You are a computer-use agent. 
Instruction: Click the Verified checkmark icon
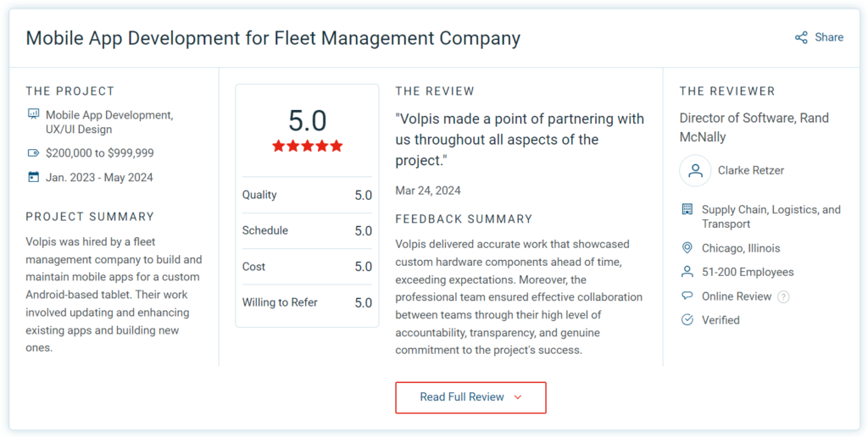687,320
